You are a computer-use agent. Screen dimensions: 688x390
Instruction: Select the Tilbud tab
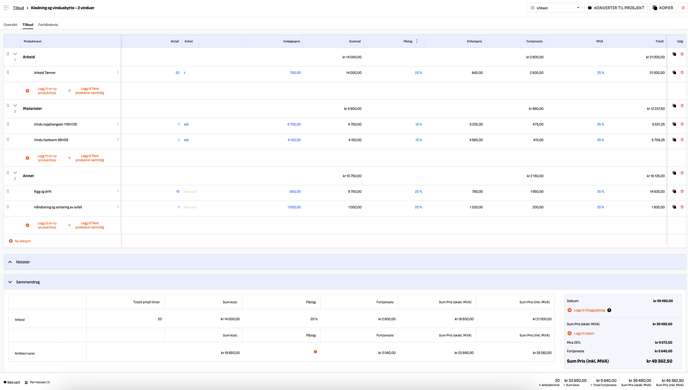click(28, 25)
